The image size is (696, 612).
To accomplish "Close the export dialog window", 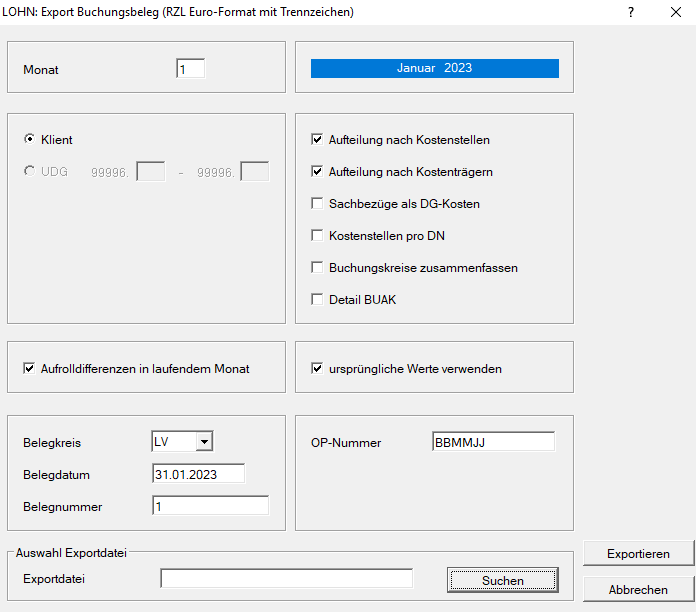I will (675, 12).
